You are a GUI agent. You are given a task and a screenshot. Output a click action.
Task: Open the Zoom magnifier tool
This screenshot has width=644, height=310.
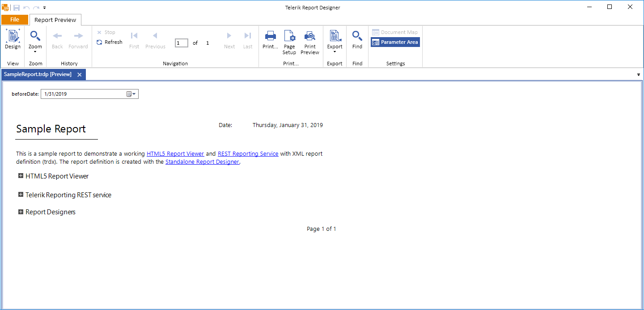(35, 41)
